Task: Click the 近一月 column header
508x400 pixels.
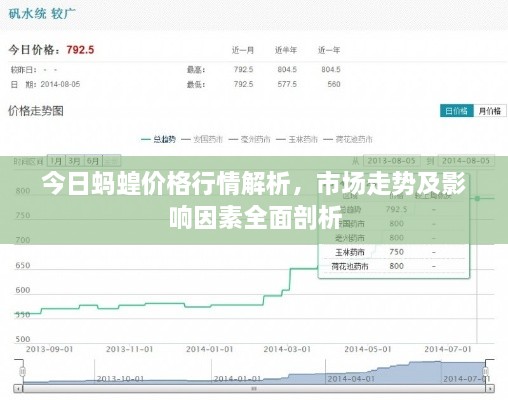Action: click(x=243, y=50)
